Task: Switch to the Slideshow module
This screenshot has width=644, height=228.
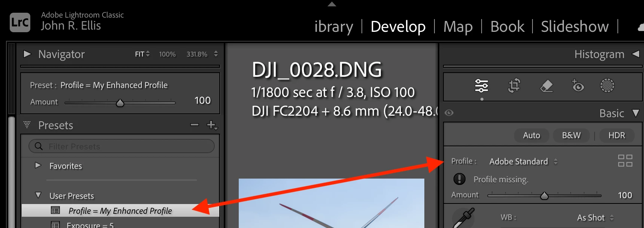Action: pos(575,27)
